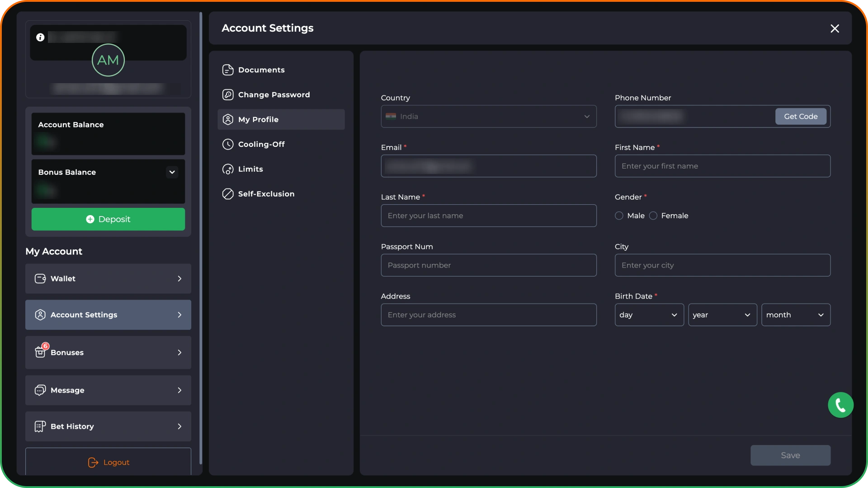Image resolution: width=868 pixels, height=488 pixels.
Task: Open the Birth Date day dropdown
Action: [649, 315]
